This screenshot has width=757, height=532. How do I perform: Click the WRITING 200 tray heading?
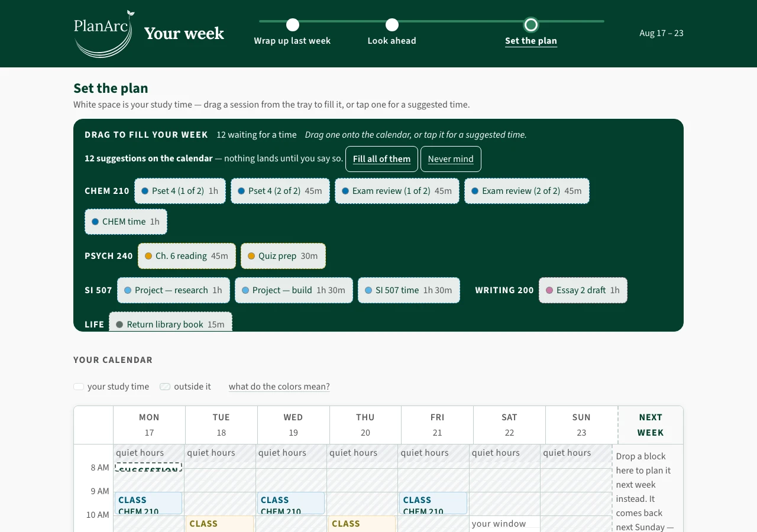click(504, 290)
